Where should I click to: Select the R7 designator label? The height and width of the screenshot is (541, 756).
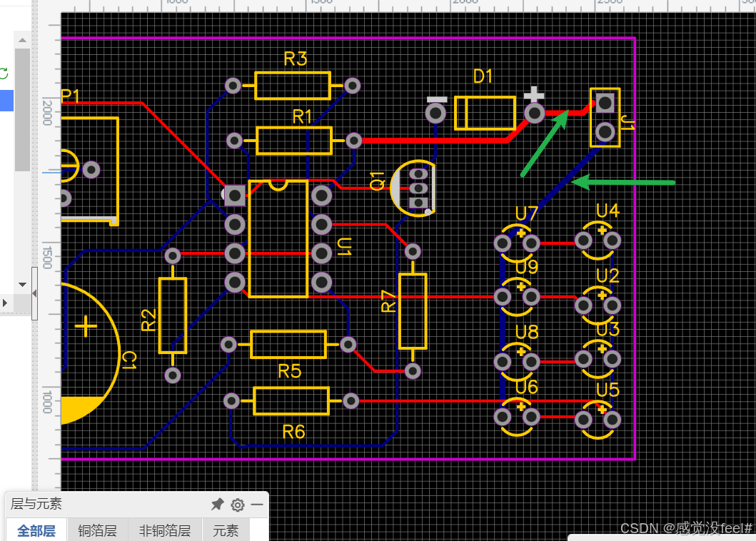point(388,301)
